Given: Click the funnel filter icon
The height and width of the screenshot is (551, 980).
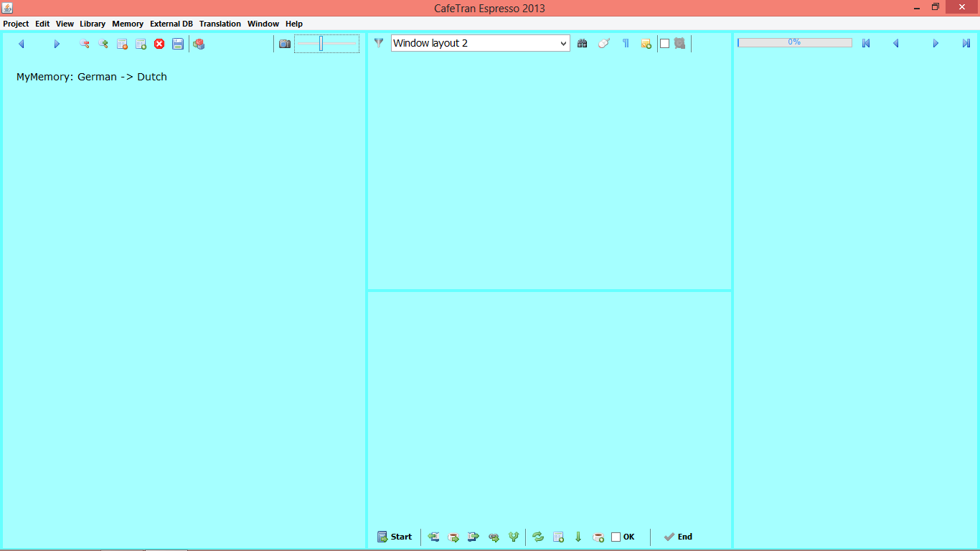Looking at the screenshot, I should pyautogui.click(x=379, y=43).
